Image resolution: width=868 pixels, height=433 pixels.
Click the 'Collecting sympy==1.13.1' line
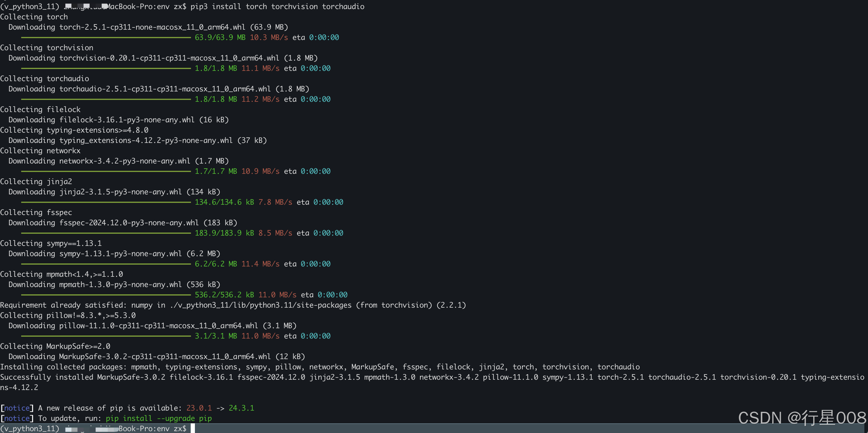51,243
